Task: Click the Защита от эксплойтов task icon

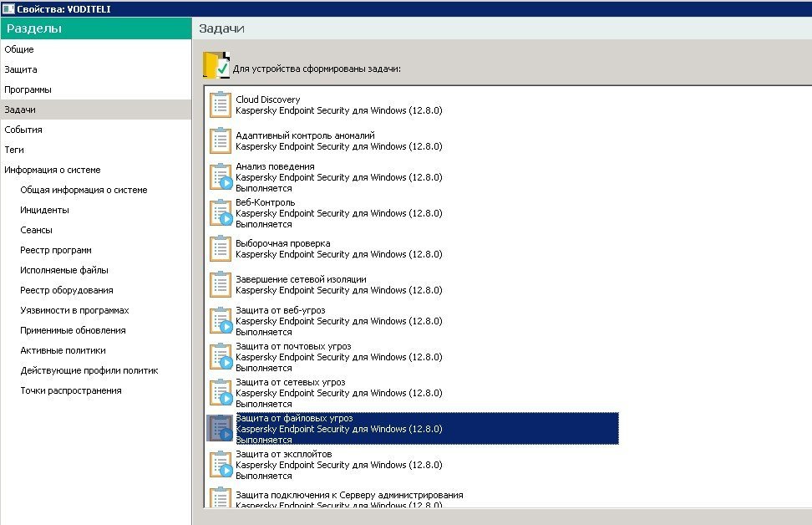Action: coord(220,464)
